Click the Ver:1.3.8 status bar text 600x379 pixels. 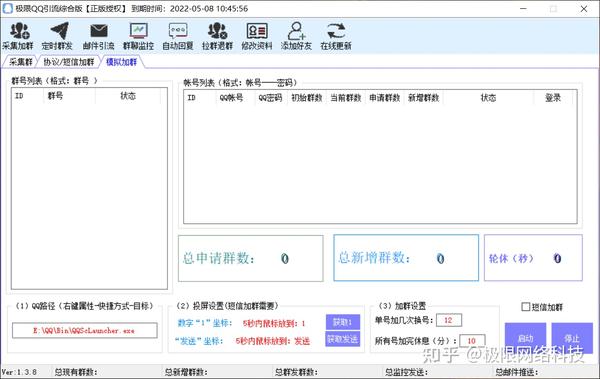click(19, 372)
